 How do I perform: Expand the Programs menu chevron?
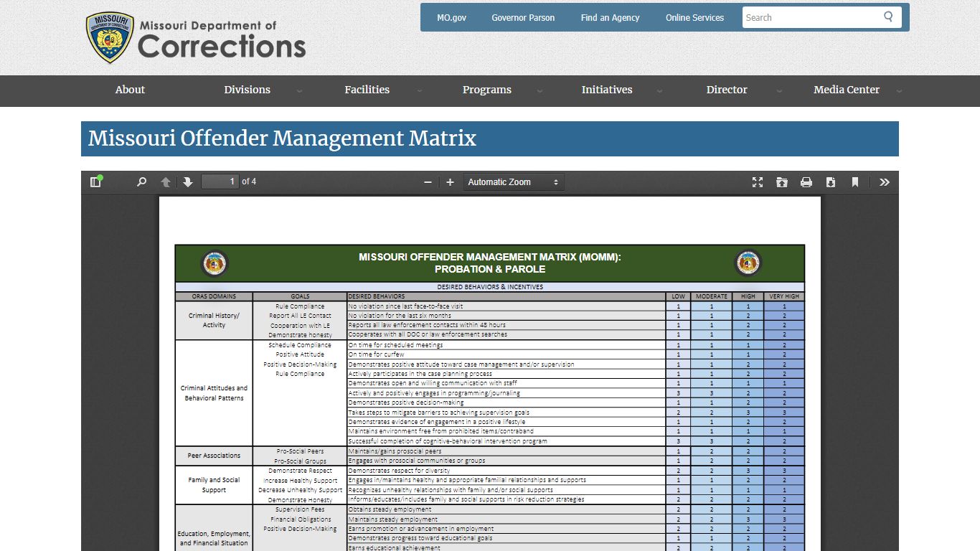pyautogui.click(x=540, y=91)
